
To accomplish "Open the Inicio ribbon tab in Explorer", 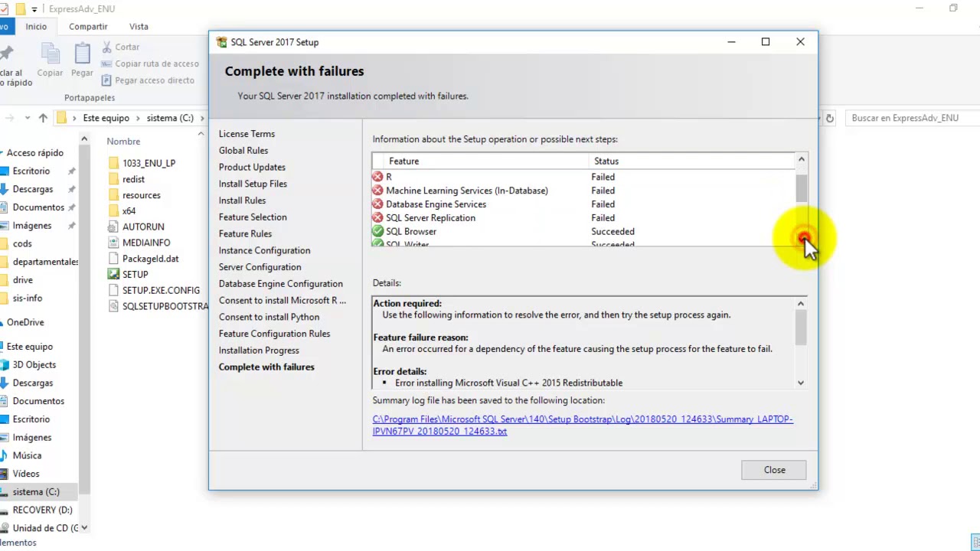I will pyautogui.click(x=36, y=26).
